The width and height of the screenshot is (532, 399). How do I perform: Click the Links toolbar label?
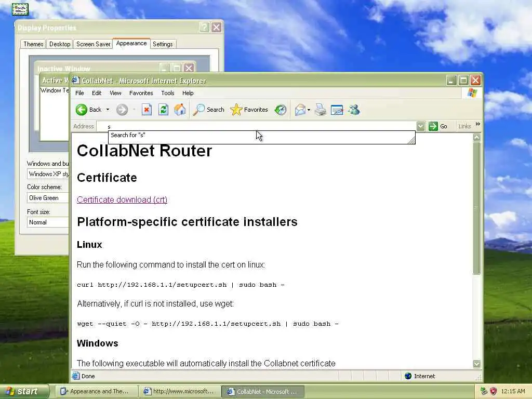(x=464, y=126)
